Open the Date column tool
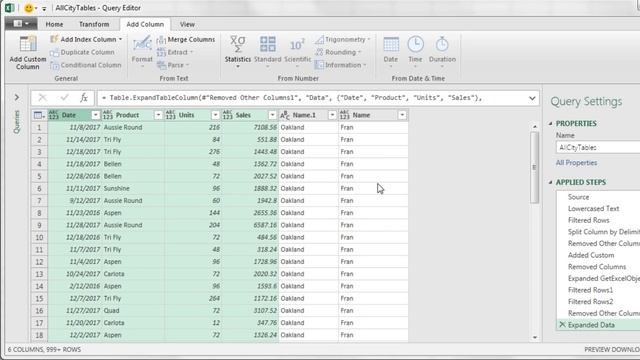Viewport: 640px width, 360px height. (x=391, y=51)
